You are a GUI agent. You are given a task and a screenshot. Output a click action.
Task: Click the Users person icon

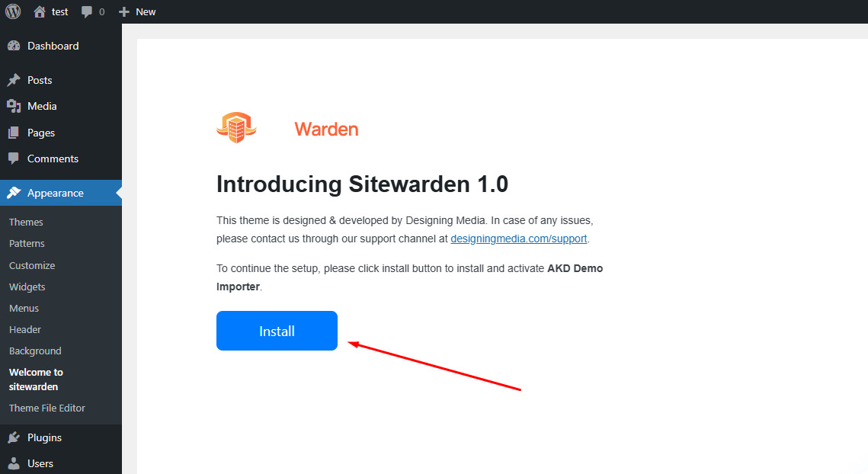click(14, 464)
